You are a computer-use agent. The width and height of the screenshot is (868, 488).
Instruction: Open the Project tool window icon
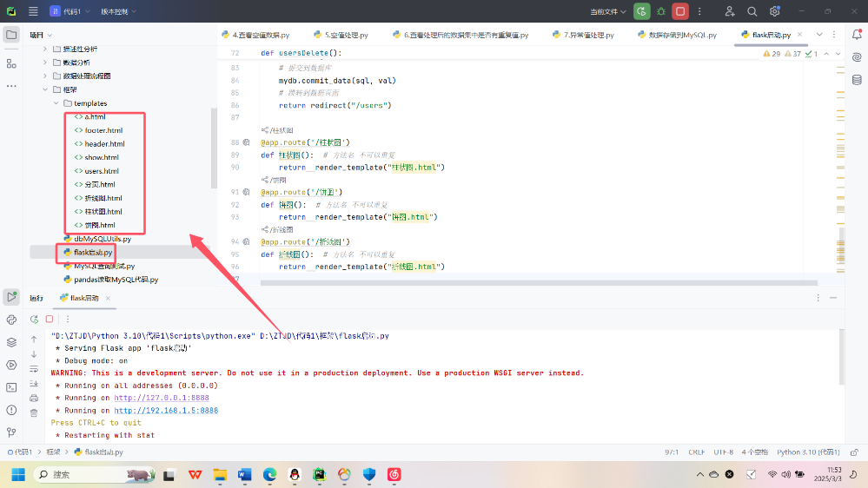[11, 35]
